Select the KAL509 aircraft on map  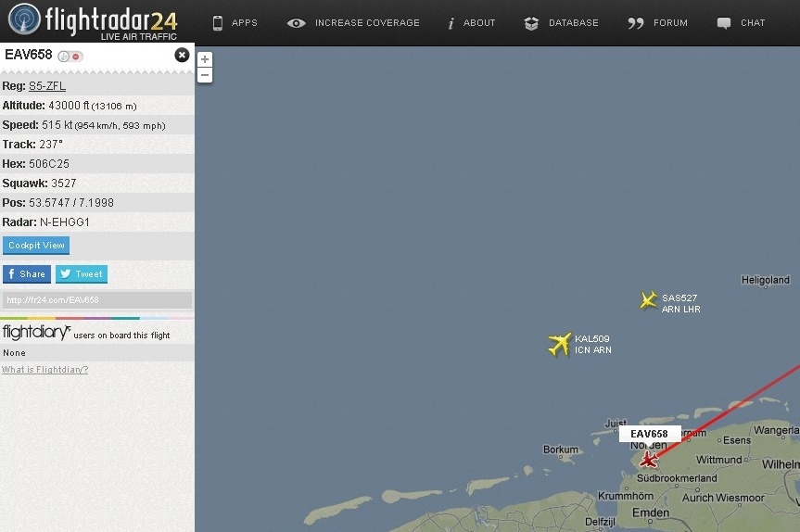pos(559,344)
